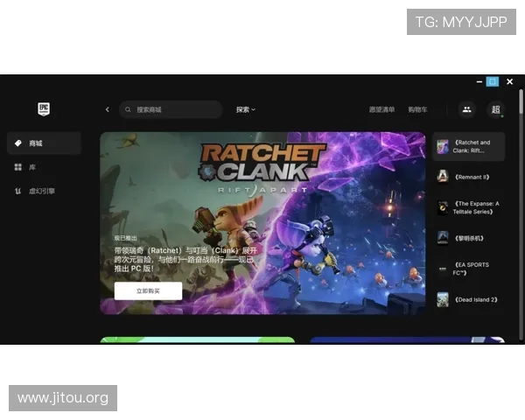Maximize the Epic Games launcher window
The image size is (525, 420).
click(x=493, y=81)
